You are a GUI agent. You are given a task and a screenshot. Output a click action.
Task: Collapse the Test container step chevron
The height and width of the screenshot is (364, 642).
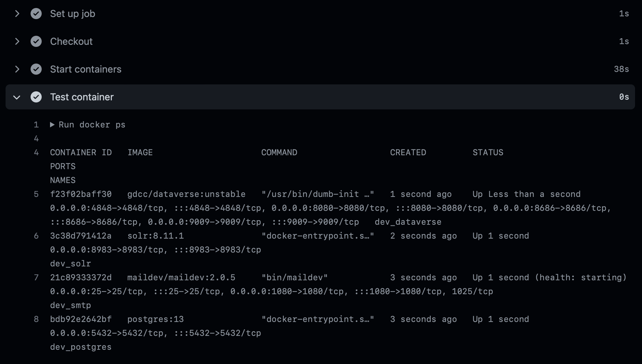click(x=17, y=97)
